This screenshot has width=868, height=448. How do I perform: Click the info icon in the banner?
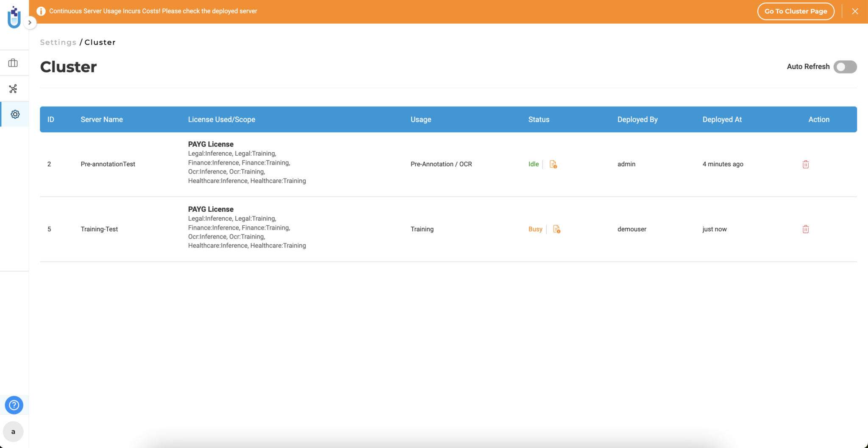click(x=41, y=11)
